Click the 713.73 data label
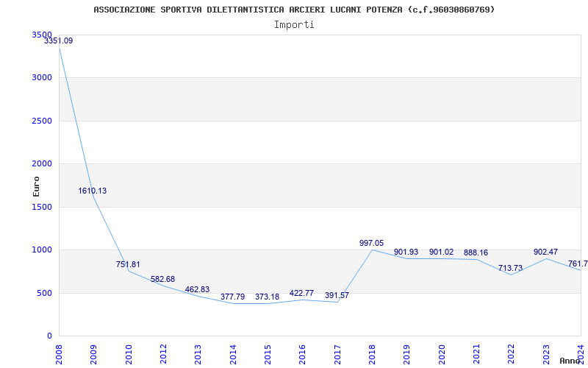 click(510, 268)
